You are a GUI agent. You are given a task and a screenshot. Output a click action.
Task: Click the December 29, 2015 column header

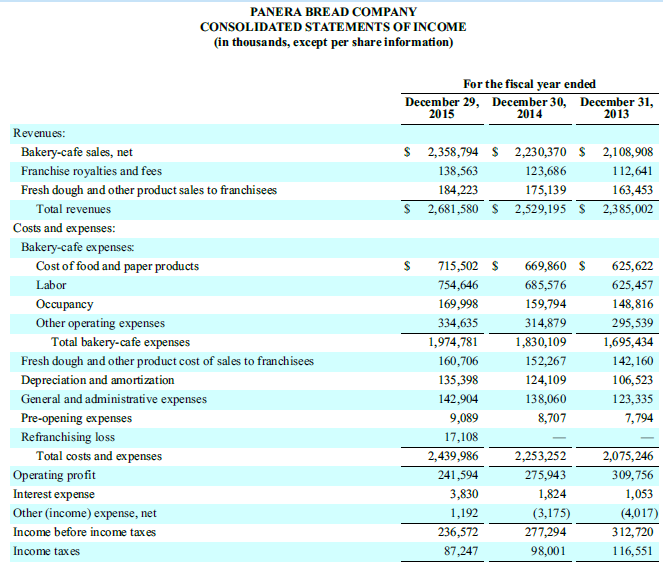441,108
